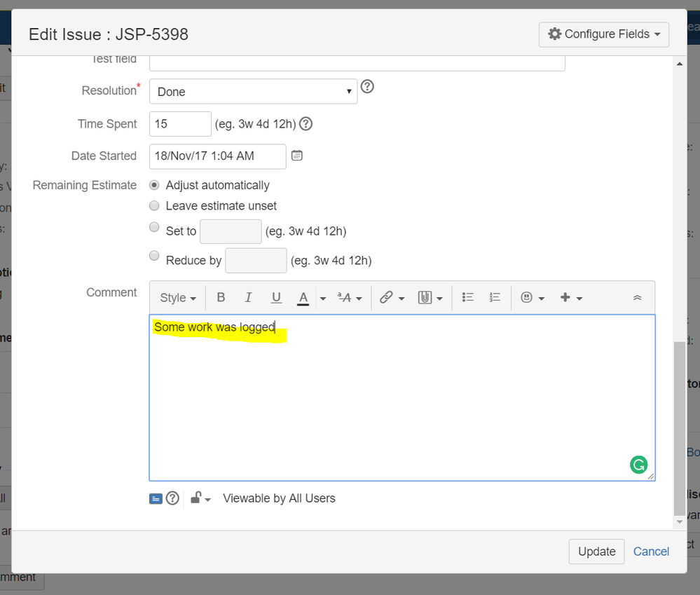Select the Reduce by radio button
This screenshot has width=700, height=595.
[x=154, y=255]
